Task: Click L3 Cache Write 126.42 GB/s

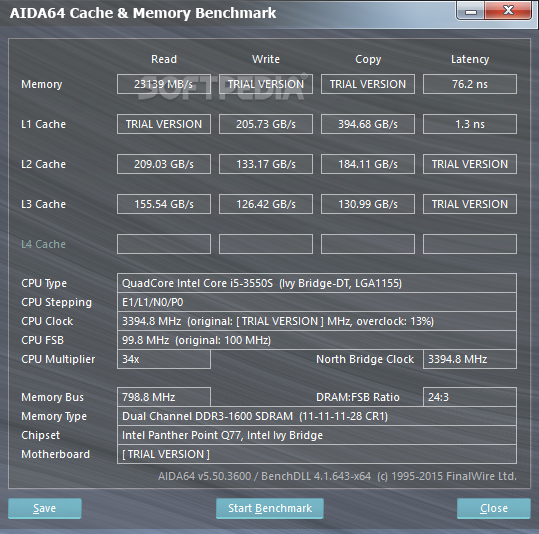Action: coord(266,204)
